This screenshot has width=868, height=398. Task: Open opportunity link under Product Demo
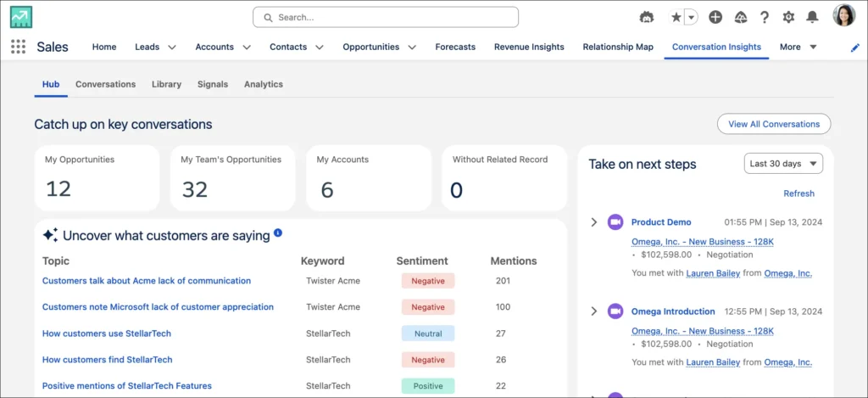point(703,242)
